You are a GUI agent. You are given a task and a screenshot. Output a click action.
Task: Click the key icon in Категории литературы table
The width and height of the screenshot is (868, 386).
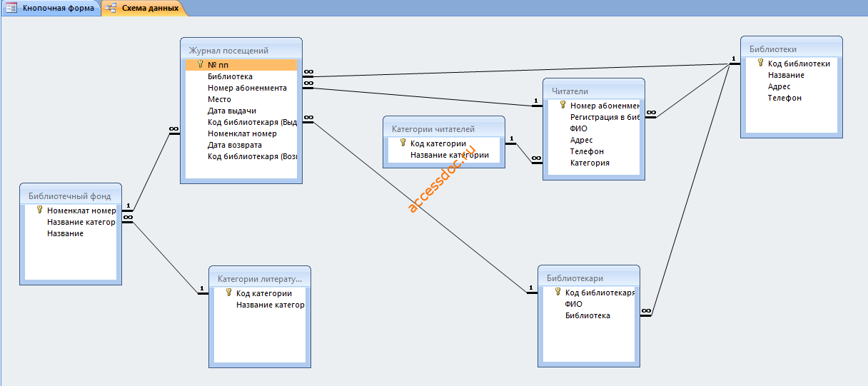click(x=228, y=293)
